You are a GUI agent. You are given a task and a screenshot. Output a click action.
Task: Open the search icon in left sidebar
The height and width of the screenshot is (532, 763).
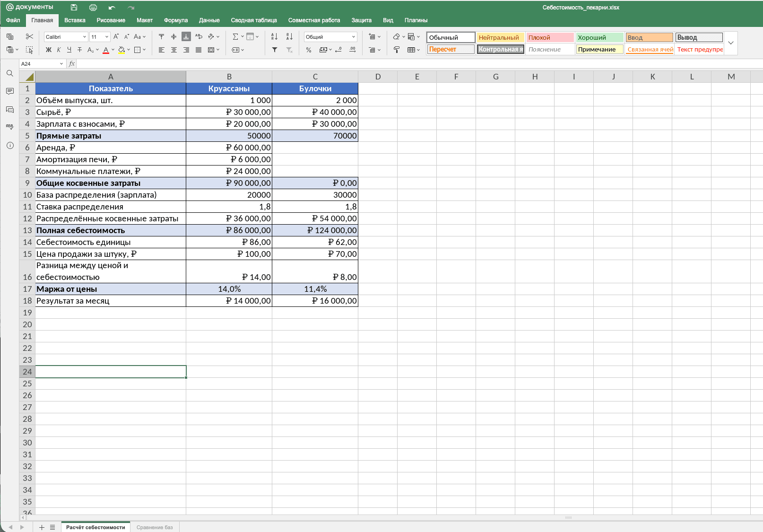pos(10,73)
